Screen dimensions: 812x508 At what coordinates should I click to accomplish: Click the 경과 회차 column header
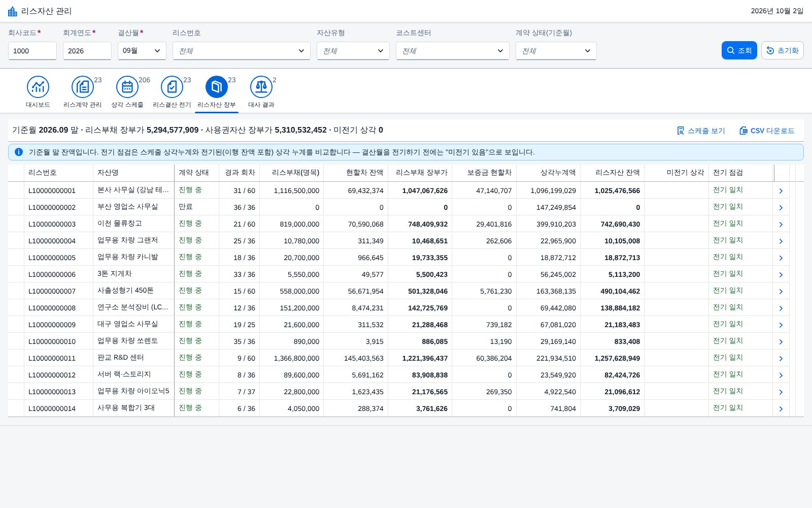click(x=240, y=173)
